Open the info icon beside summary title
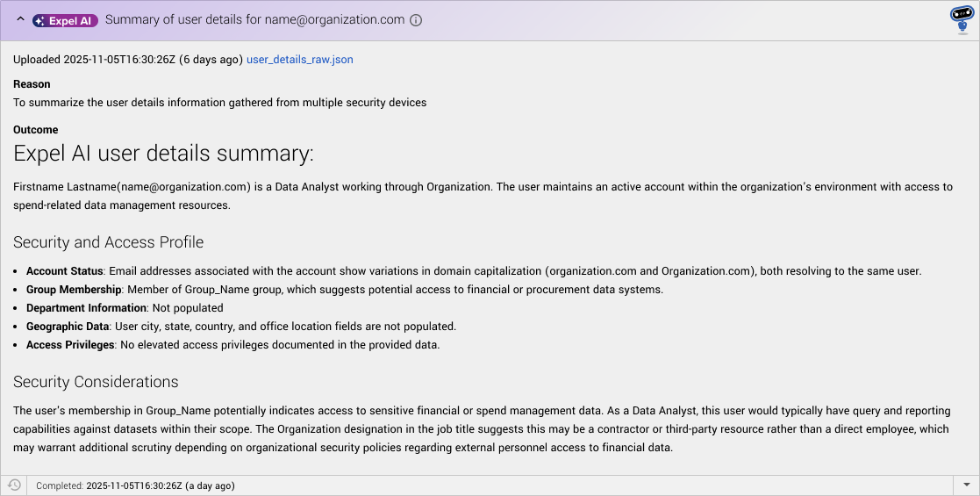The width and height of the screenshot is (980, 496). pyautogui.click(x=416, y=20)
